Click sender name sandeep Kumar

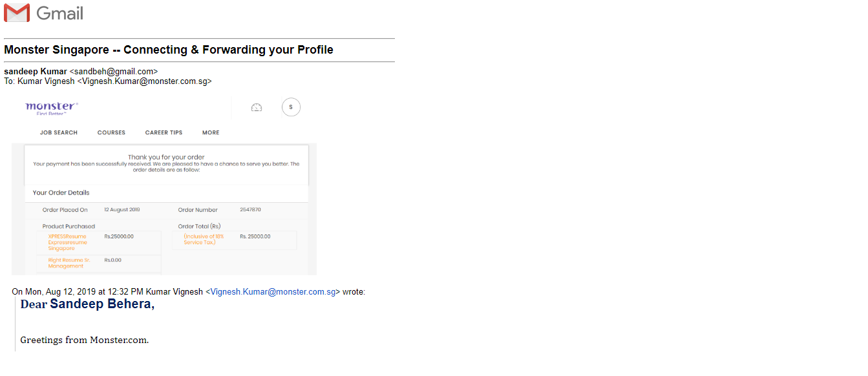click(x=36, y=71)
